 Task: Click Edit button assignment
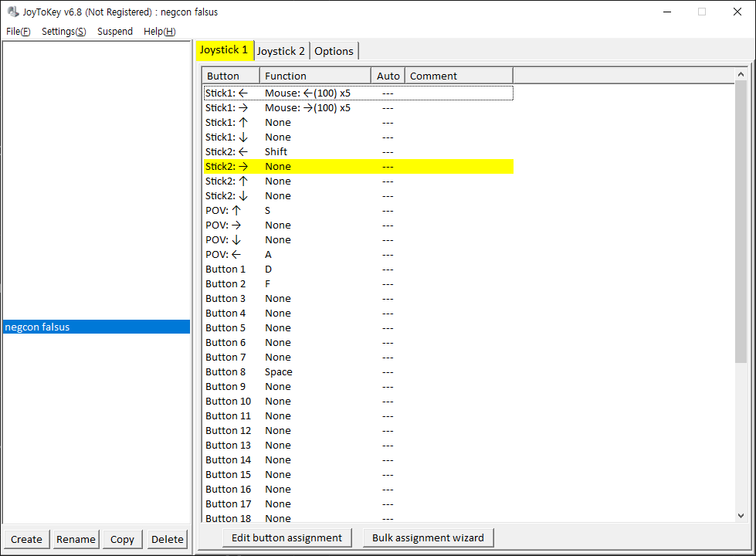click(x=286, y=537)
